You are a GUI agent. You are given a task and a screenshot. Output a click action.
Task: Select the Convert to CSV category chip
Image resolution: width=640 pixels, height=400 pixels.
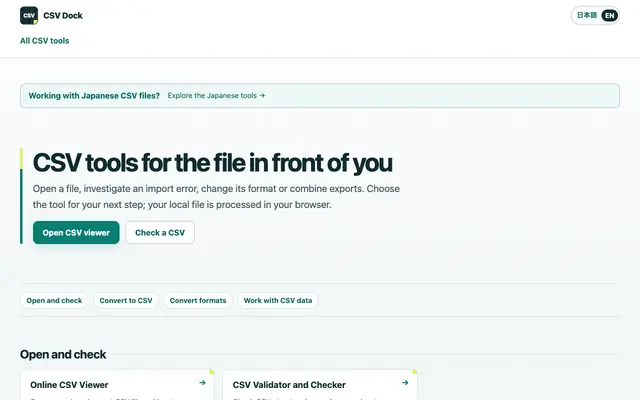point(126,300)
